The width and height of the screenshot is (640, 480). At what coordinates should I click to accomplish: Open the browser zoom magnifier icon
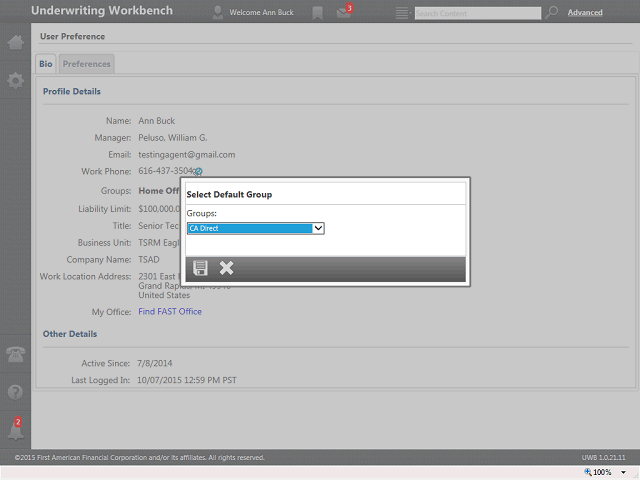click(588, 472)
